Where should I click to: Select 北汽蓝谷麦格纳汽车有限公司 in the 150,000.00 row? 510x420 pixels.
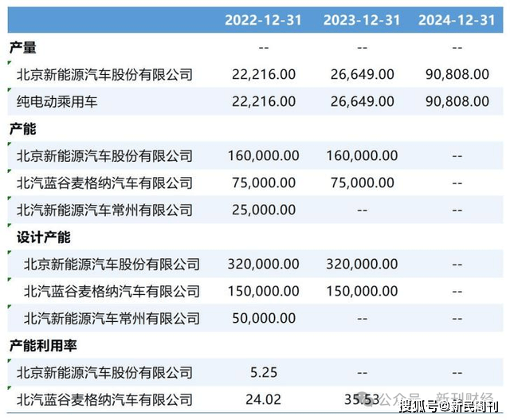click(x=112, y=291)
